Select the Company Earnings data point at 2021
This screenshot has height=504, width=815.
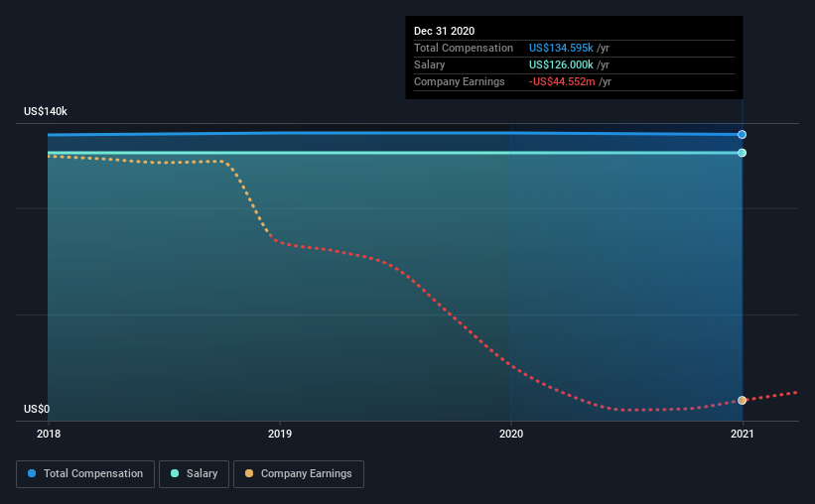743,400
